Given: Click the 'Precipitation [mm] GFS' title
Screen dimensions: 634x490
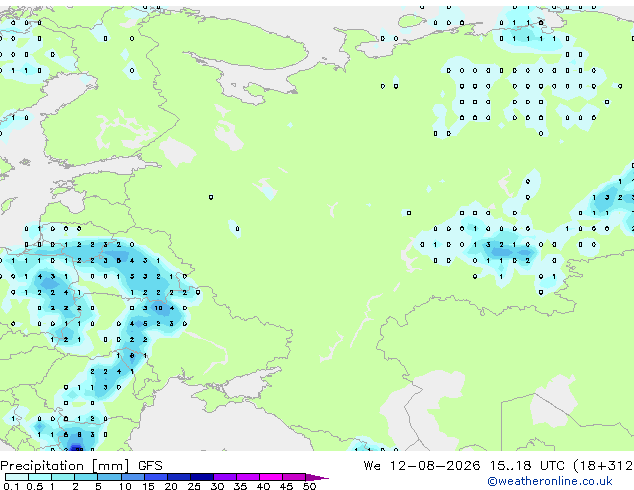Looking at the screenshot, I should pyautogui.click(x=81, y=466).
